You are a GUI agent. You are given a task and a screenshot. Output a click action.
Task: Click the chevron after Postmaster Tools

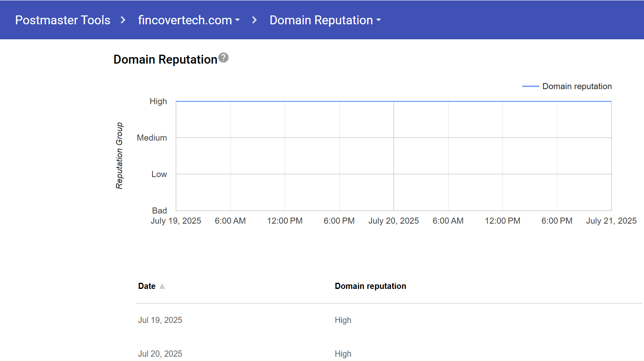[123, 20]
